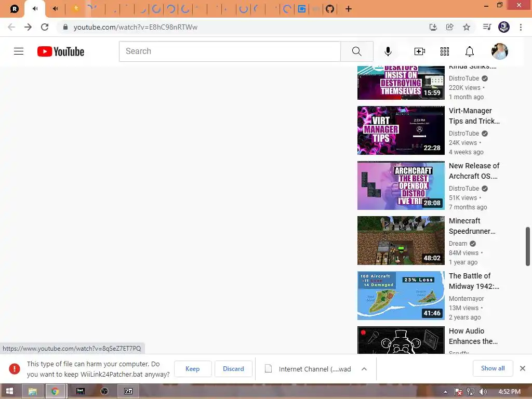Image resolution: width=532 pixels, height=399 pixels.
Task: Discard the WiiLink24Patcher.bat download
Action: (x=233, y=369)
